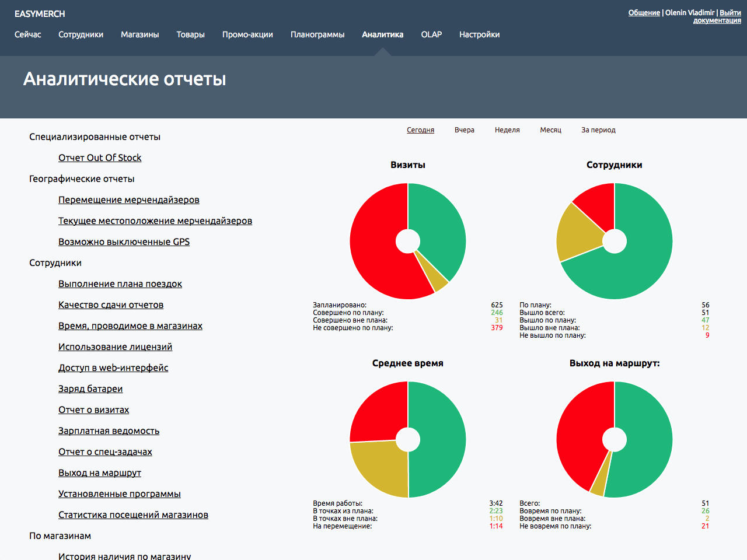This screenshot has width=747, height=560.
Task: Open Выход на маршрут report link
Action: 100,473
